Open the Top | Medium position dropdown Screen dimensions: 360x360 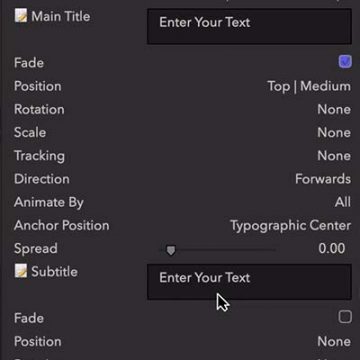click(309, 86)
